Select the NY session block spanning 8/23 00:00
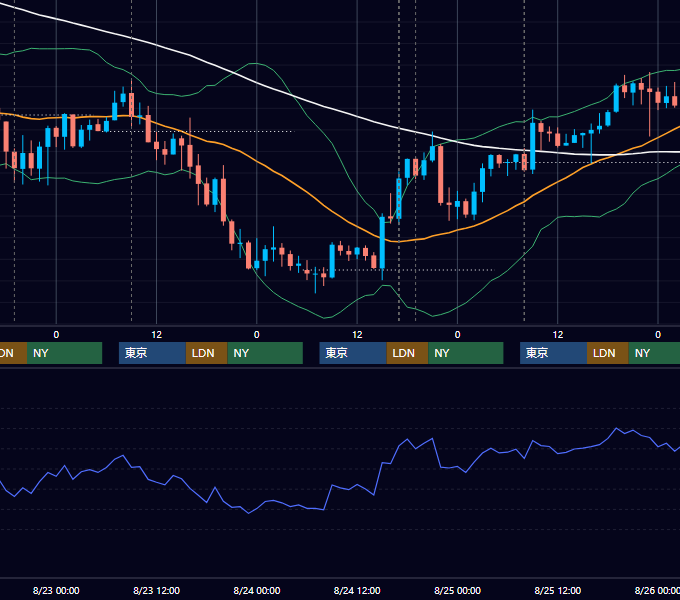This screenshot has height=600, width=680. coord(64,353)
